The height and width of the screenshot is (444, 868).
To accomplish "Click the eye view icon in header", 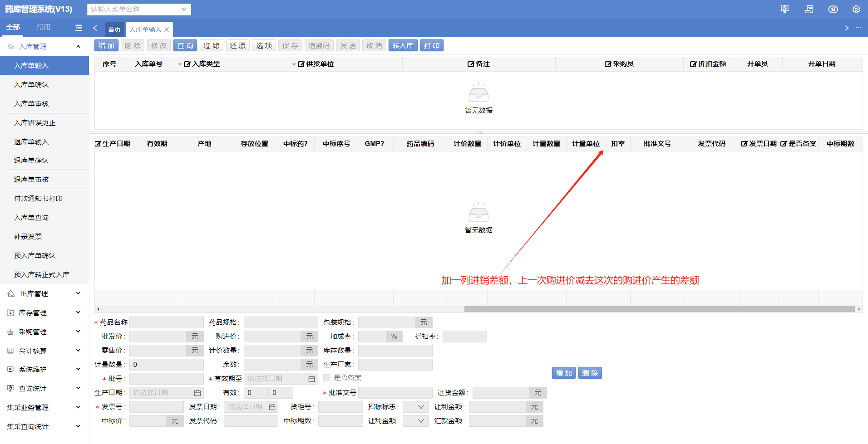I will pyautogui.click(x=833, y=9).
